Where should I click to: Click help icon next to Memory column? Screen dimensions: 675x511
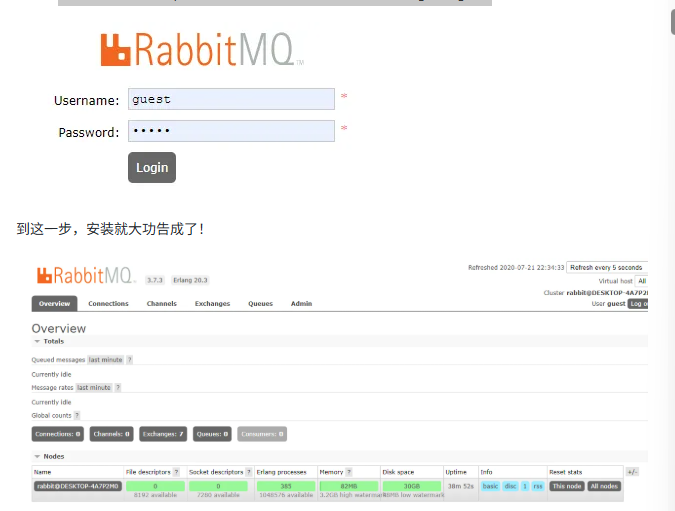coord(350,472)
